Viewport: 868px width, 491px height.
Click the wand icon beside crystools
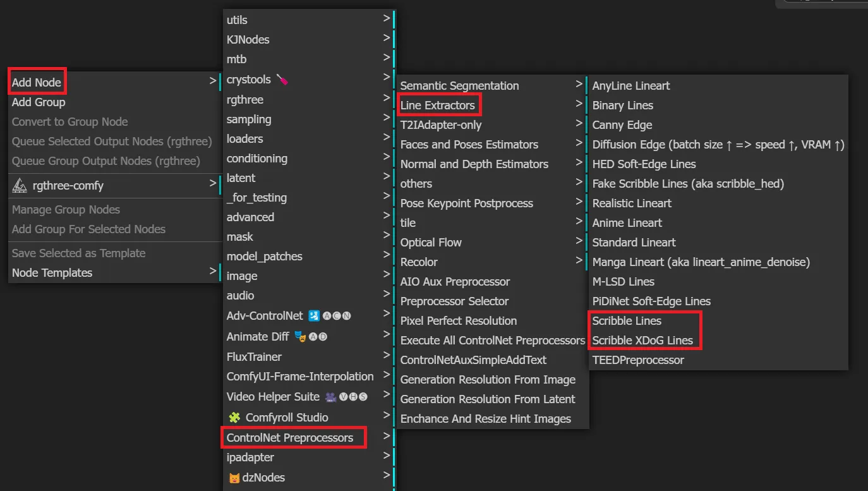pos(282,79)
